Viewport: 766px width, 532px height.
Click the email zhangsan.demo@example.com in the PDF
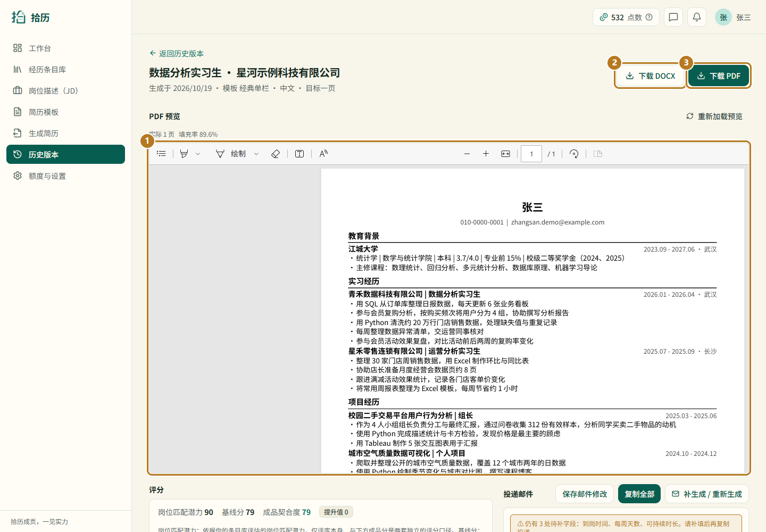[x=557, y=222]
